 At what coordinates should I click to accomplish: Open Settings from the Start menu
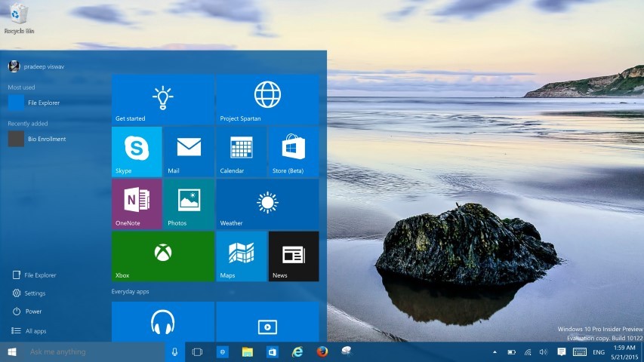[x=29, y=293]
